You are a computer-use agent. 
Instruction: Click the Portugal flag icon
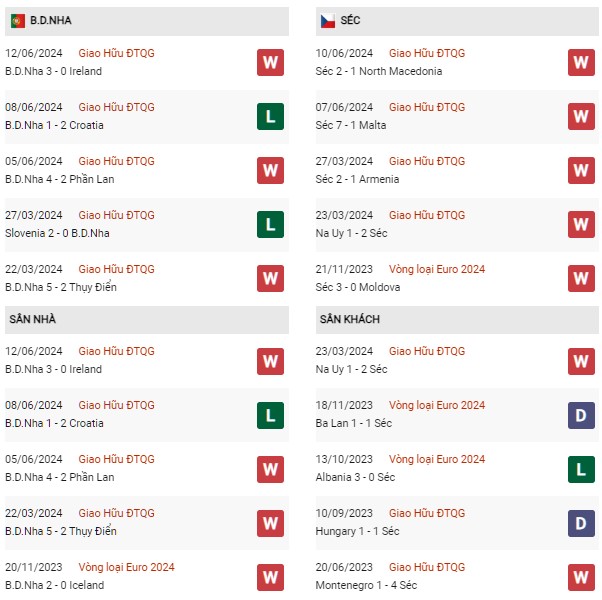(x=18, y=21)
